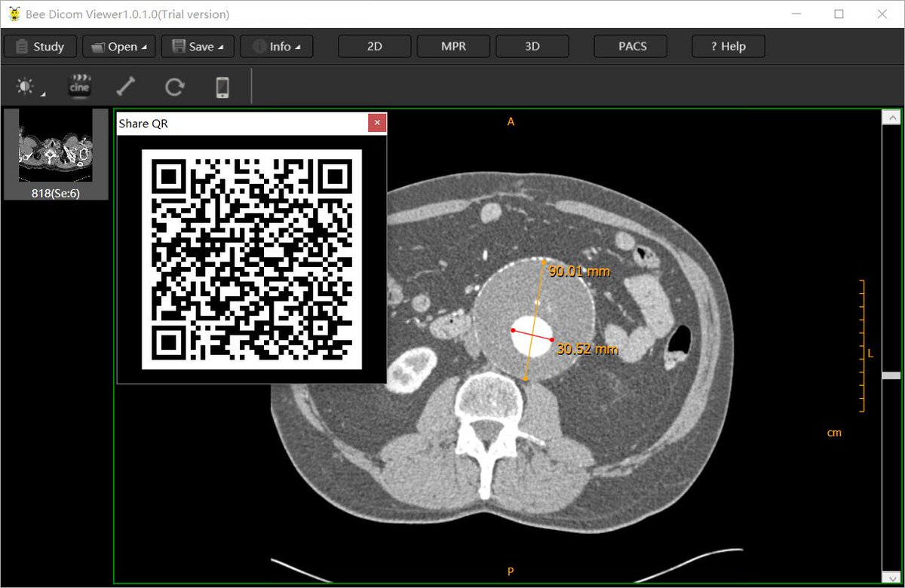Click the Study button

[40, 47]
